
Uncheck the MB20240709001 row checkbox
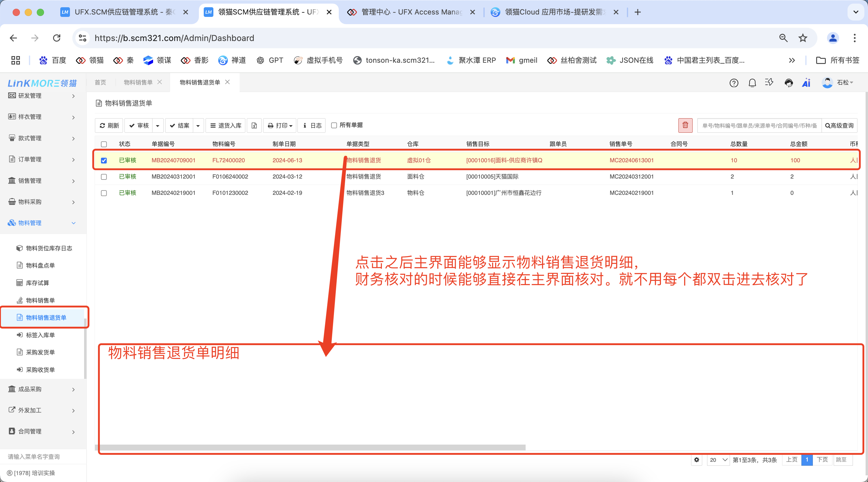coord(104,160)
